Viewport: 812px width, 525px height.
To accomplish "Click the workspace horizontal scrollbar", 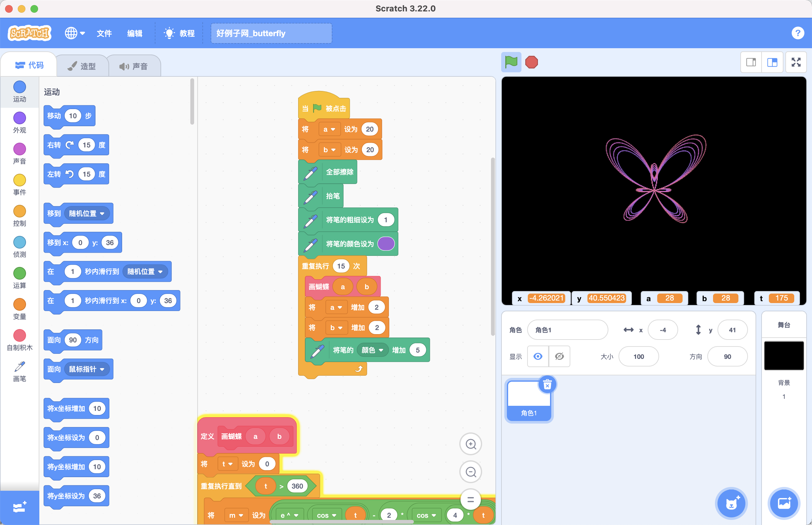I will [x=341, y=522].
